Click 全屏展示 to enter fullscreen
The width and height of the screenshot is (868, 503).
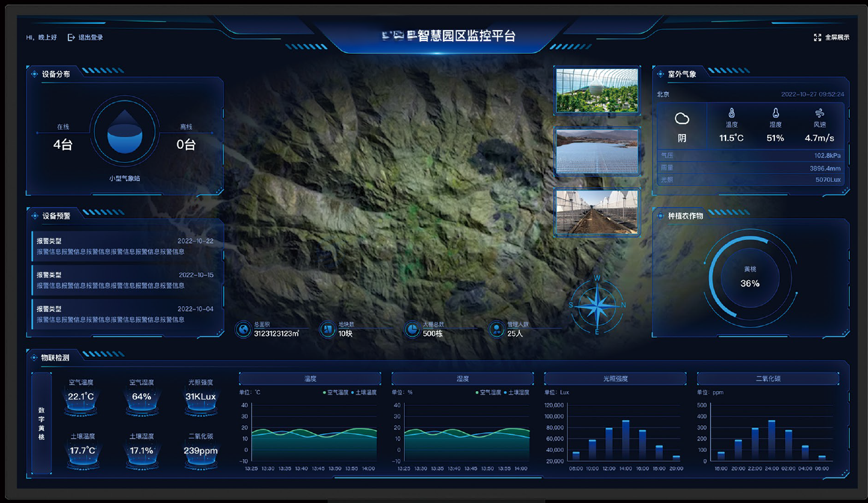click(837, 37)
